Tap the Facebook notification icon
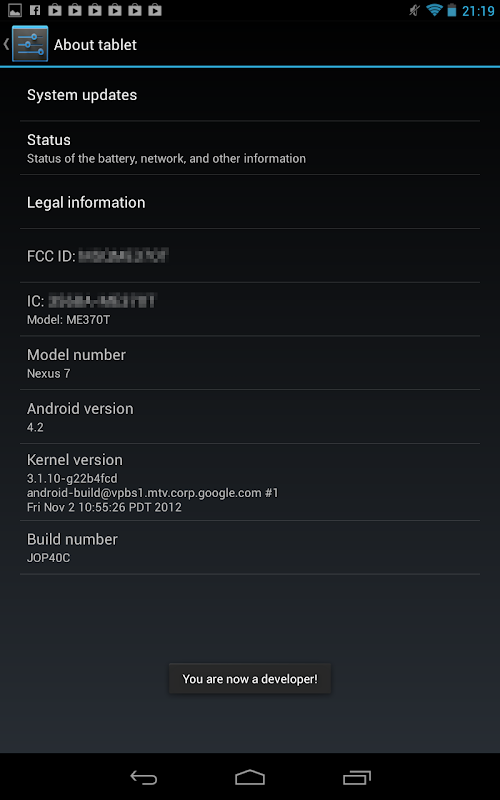Screen dimensions: 500x800 pos(35,10)
